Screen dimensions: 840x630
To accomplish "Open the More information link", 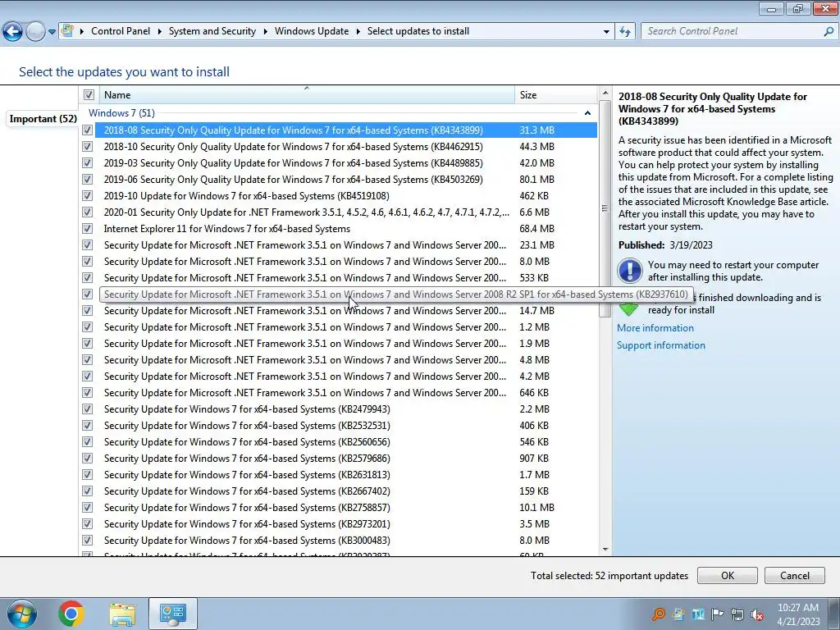I will click(x=655, y=328).
